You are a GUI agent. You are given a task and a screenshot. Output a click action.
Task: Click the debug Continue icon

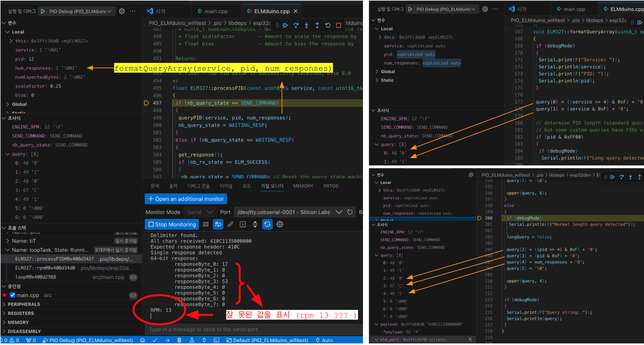(285, 25)
